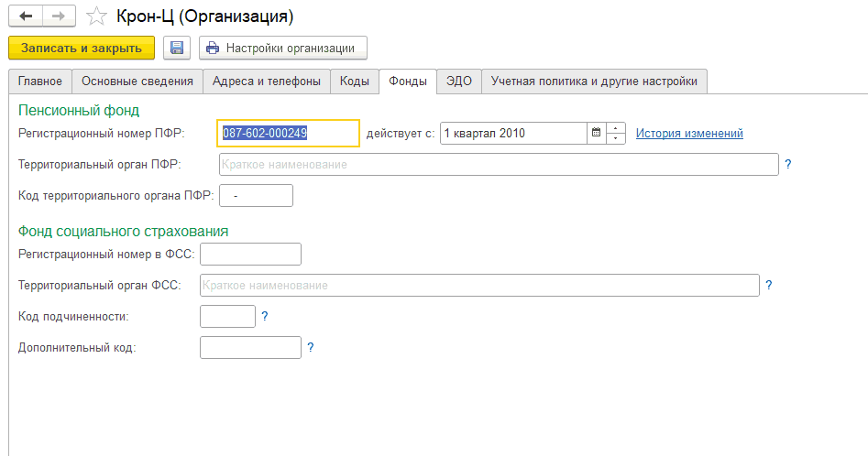Viewport: 868px width, 456px height.
Task: Click the floppy disk save icon
Action: pyautogui.click(x=176, y=48)
